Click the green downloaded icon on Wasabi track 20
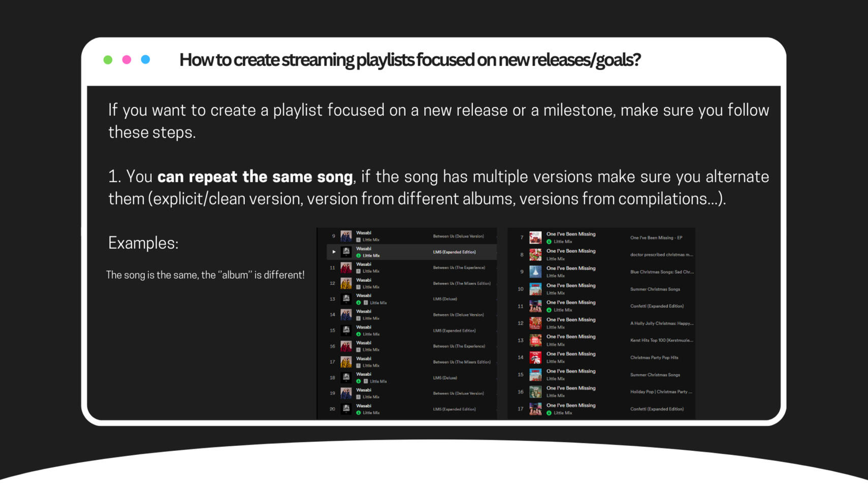 pos(359,413)
